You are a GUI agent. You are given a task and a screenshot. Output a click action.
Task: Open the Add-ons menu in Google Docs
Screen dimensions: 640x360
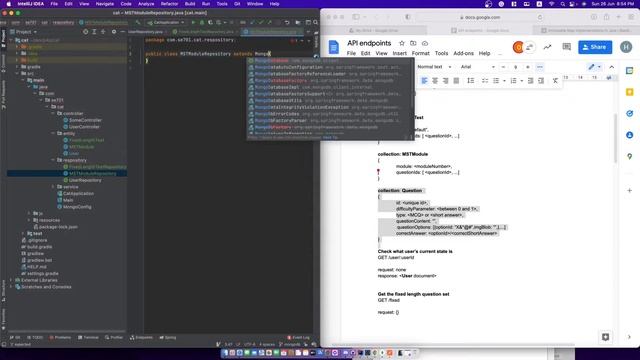tap(463, 53)
